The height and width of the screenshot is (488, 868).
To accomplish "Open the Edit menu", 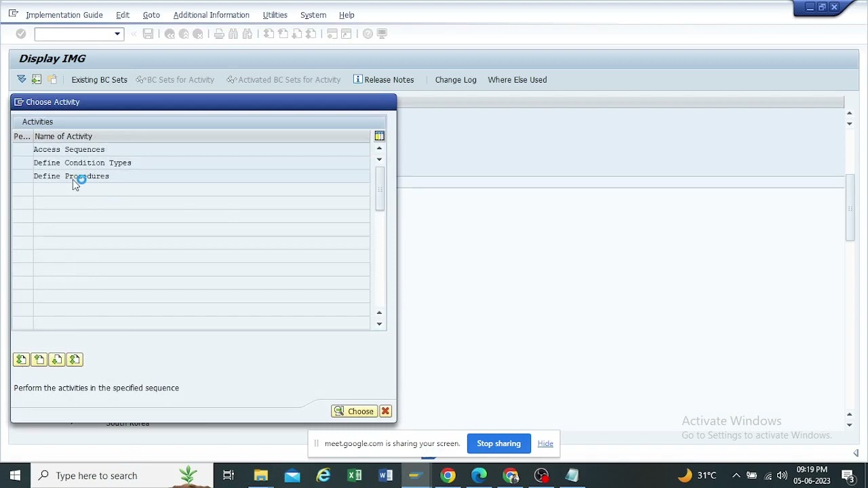I will pos(123,15).
